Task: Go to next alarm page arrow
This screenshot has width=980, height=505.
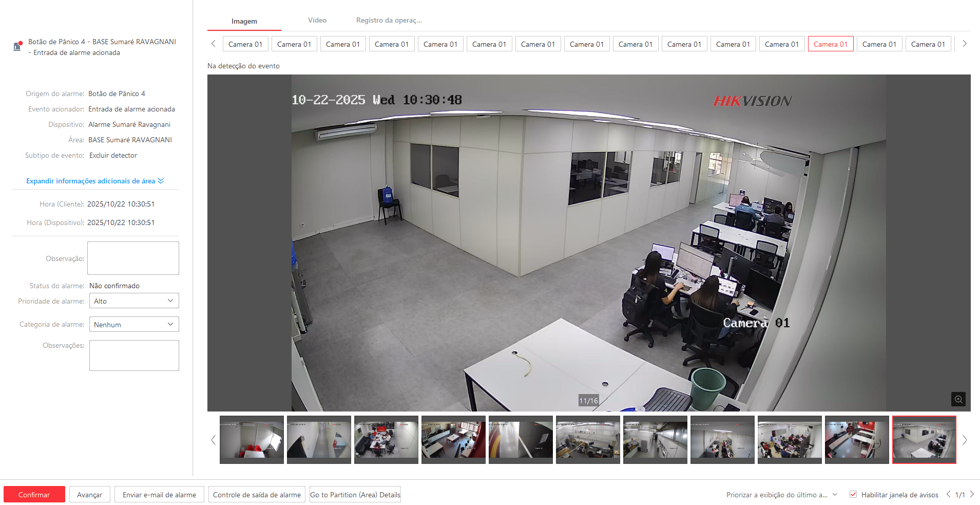Action: pos(972,494)
